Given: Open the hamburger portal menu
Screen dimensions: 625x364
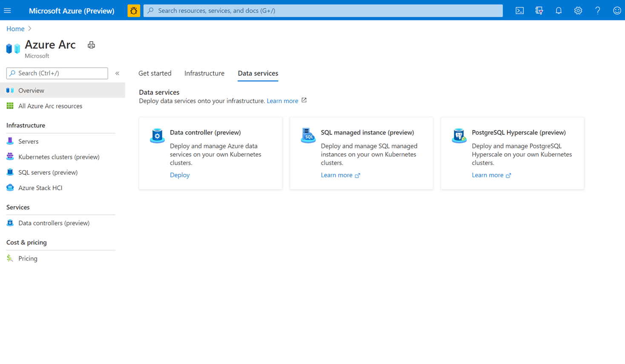Looking at the screenshot, I should tap(8, 11).
